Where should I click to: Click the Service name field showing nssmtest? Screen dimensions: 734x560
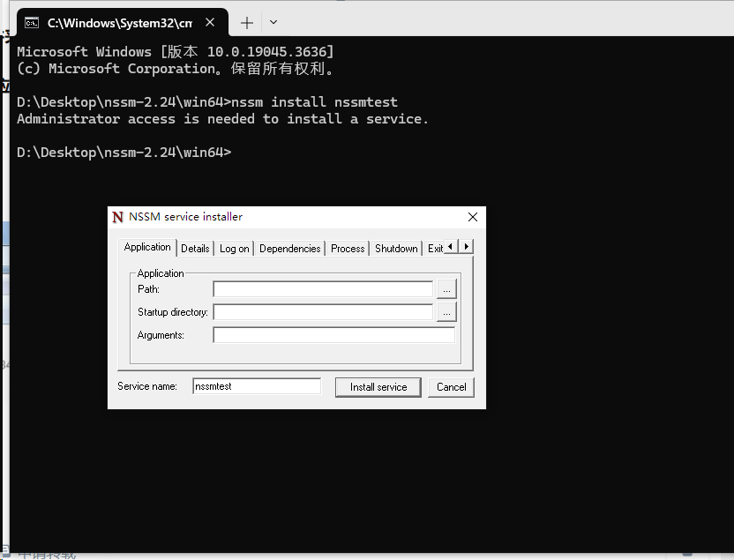point(256,385)
